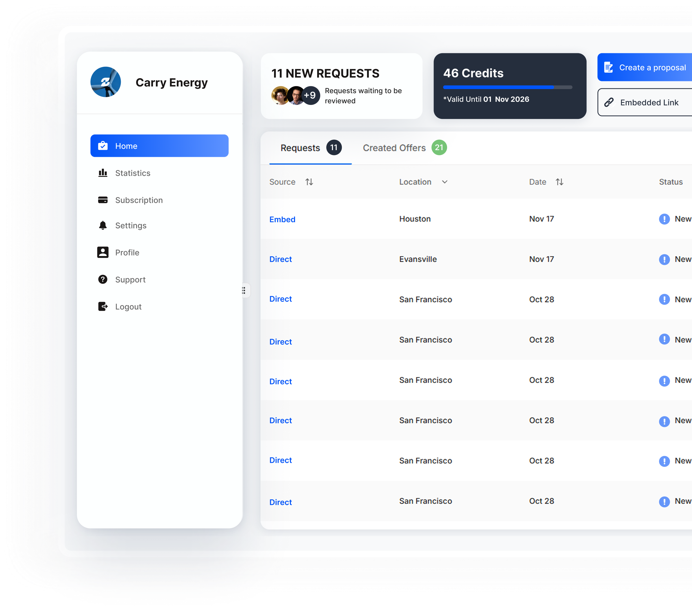Click the Carry Energy wind turbine logo
This screenshot has height=616, width=692.
106,82
